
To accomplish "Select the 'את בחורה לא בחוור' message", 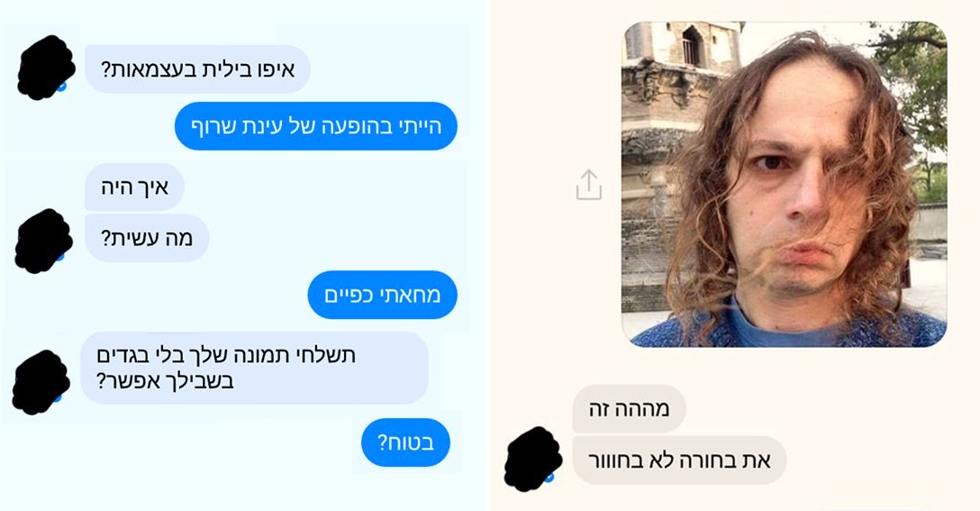I will click(x=679, y=461).
